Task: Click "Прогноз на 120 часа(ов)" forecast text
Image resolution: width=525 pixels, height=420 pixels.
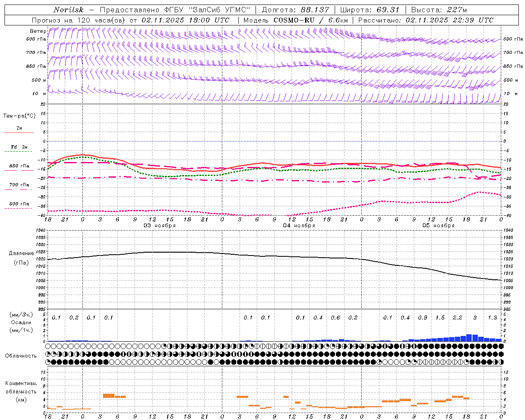Action: [79, 20]
